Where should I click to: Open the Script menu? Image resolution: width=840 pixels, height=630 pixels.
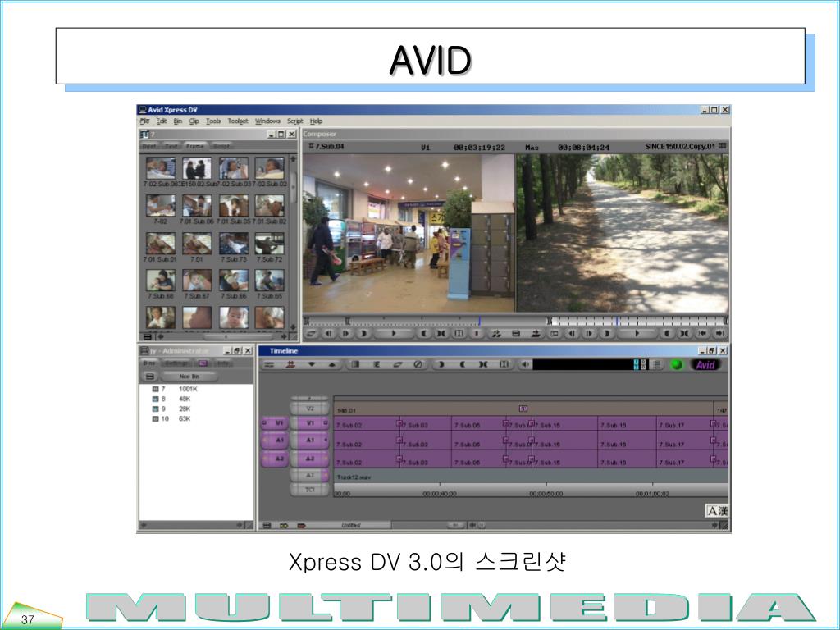[294, 121]
